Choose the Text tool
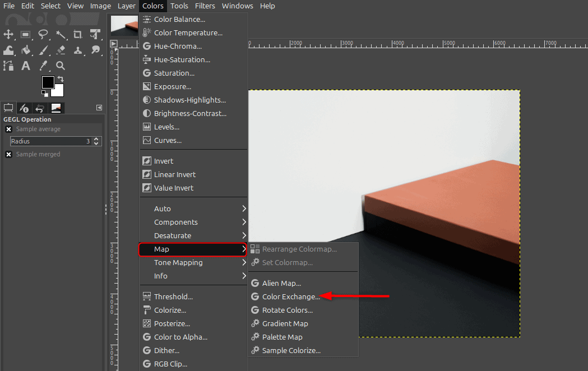 tap(25, 66)
